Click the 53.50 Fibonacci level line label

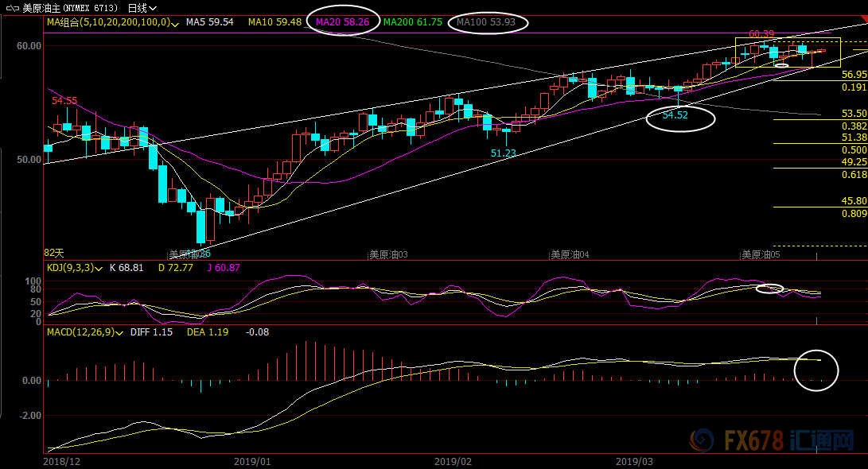point(853,114)
